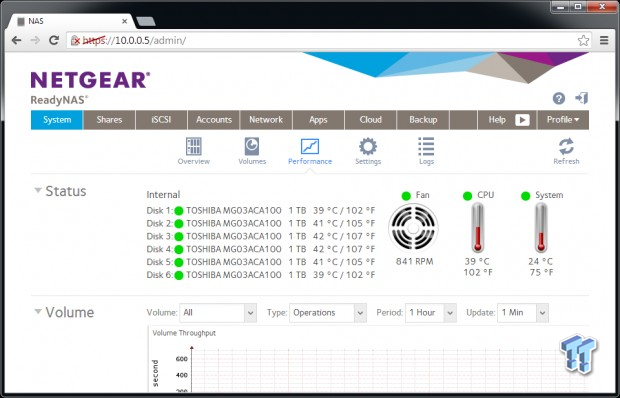
Task: Click the Fan green status indicator
Action: click(406, 196)
